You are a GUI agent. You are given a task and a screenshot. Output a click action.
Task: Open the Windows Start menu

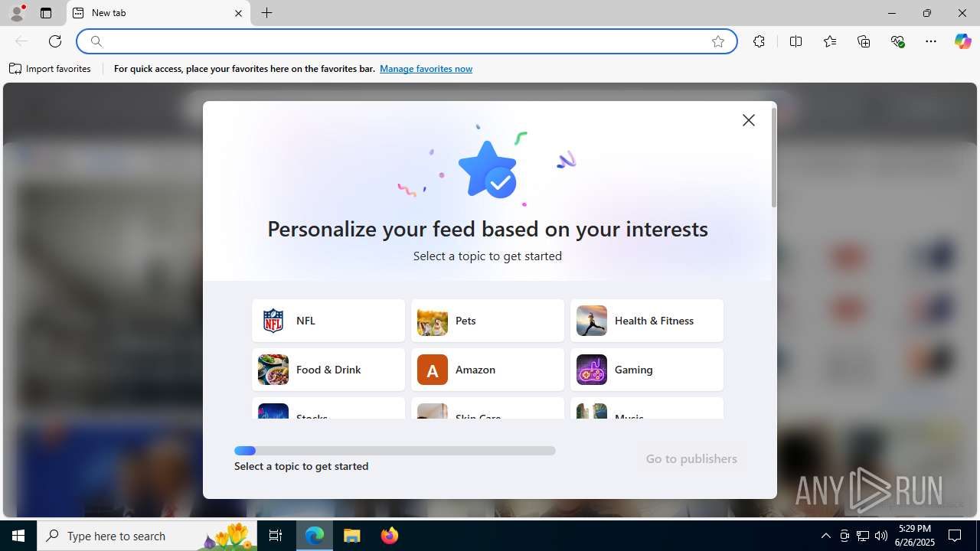click(x=18, y=536)
